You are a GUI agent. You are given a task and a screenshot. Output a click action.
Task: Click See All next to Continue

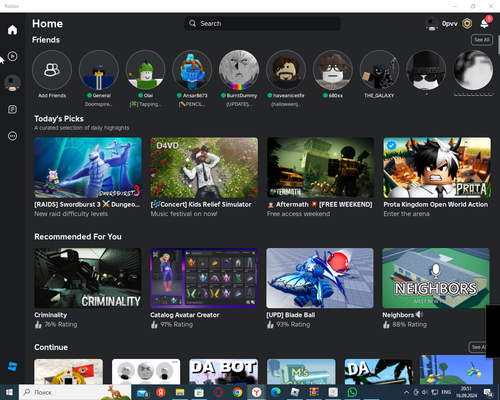click(477, 347)
